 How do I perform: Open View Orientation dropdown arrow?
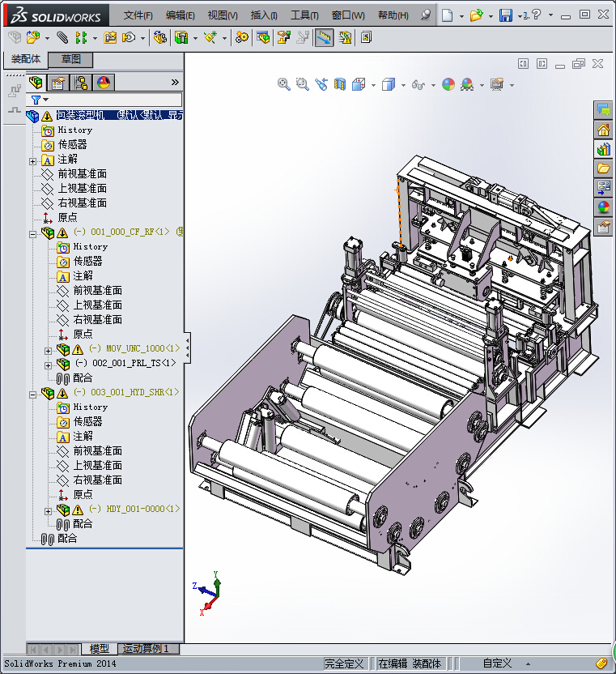coord(373,85)
